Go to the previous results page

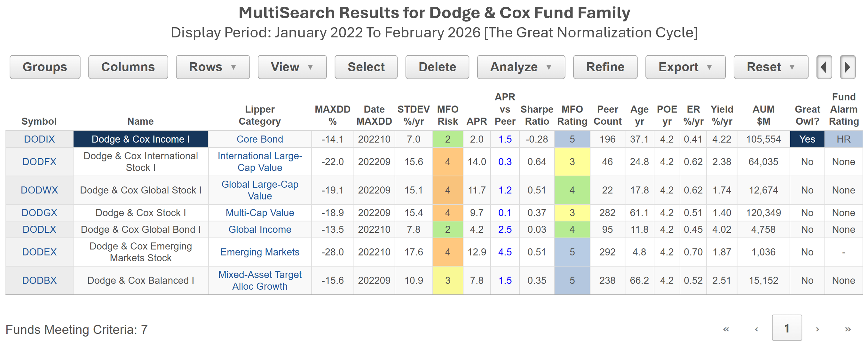click(756, 329)
